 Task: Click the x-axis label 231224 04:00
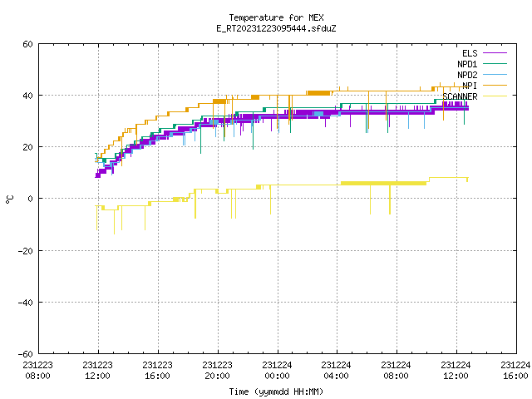tap(336, 371)
